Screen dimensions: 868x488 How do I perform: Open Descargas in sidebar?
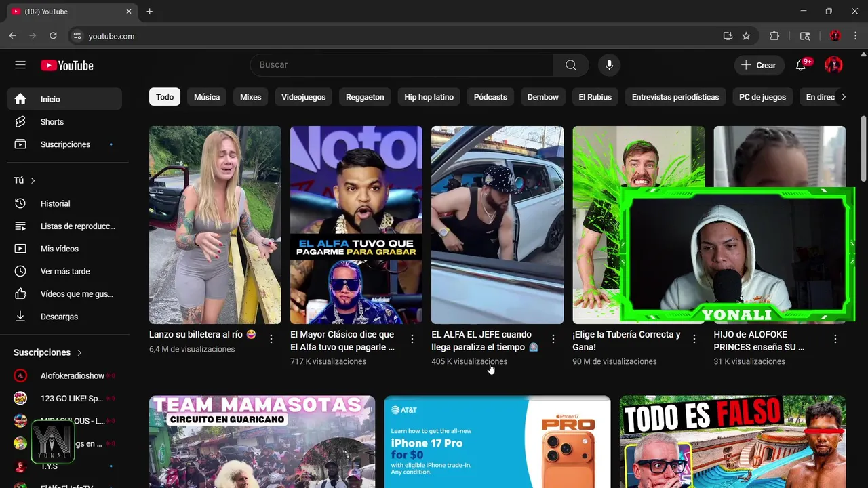[64, 317]
